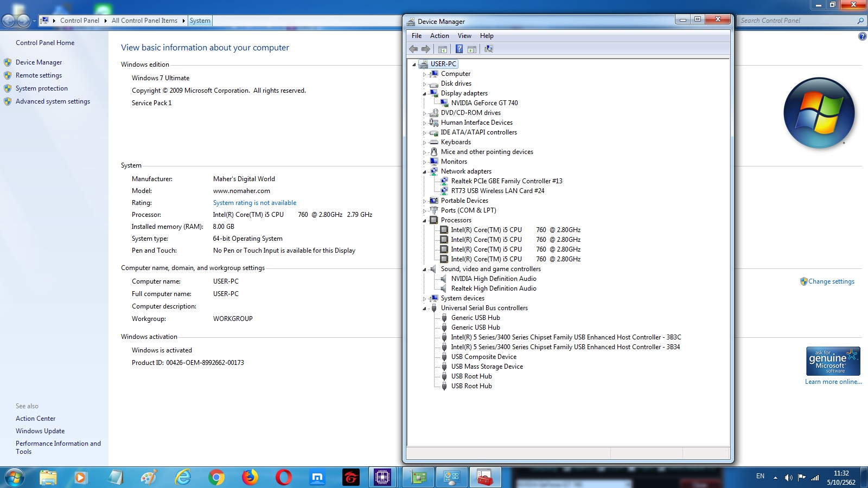The width and height of the screenshot is (868, 488).
Task: Open Internet Explorer from the taskbar
Action: (x=183, y=477)
